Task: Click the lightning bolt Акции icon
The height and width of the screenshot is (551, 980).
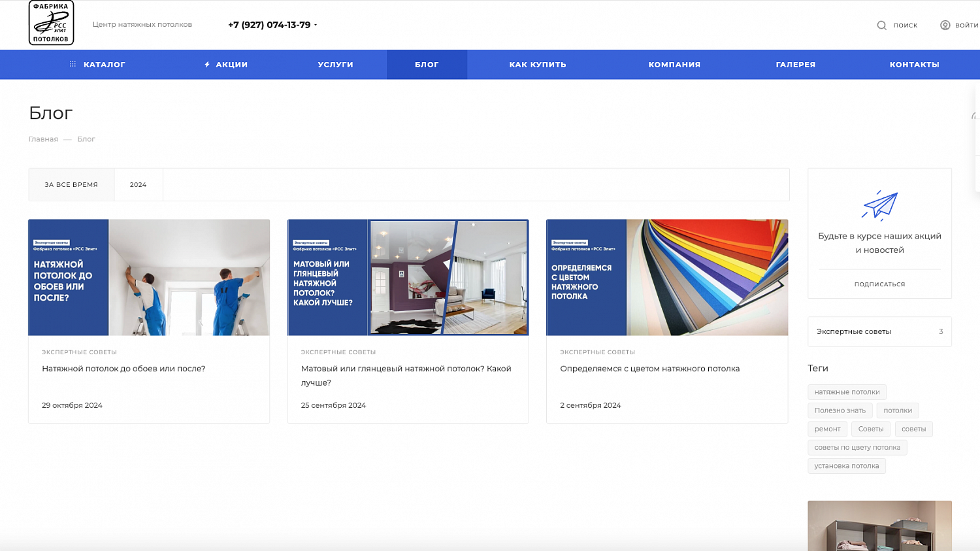Action: tap(207, 65)
